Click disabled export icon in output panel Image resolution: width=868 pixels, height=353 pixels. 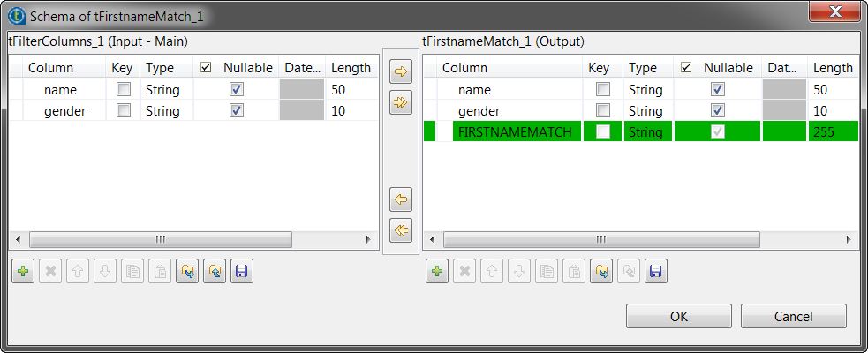(629, 271)
